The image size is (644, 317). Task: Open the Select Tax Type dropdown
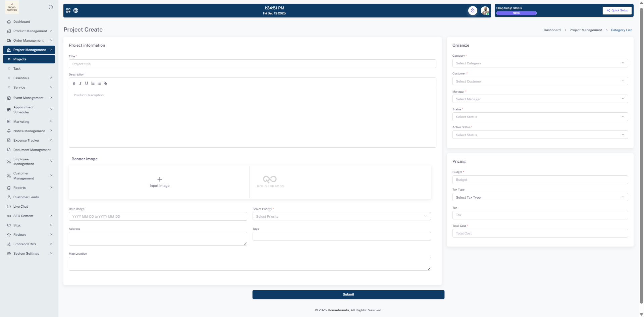(540, 197)
